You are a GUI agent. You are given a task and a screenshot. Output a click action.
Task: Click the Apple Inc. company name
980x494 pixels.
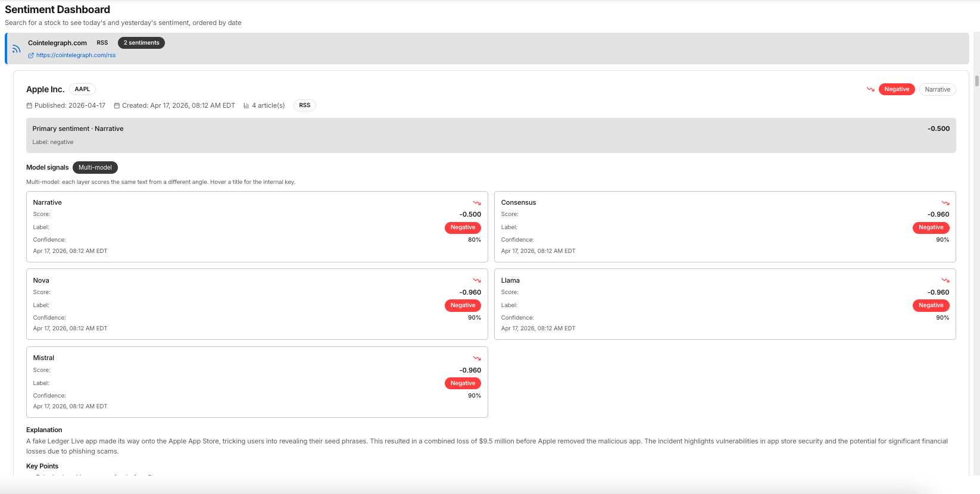(x=45, y=89)
